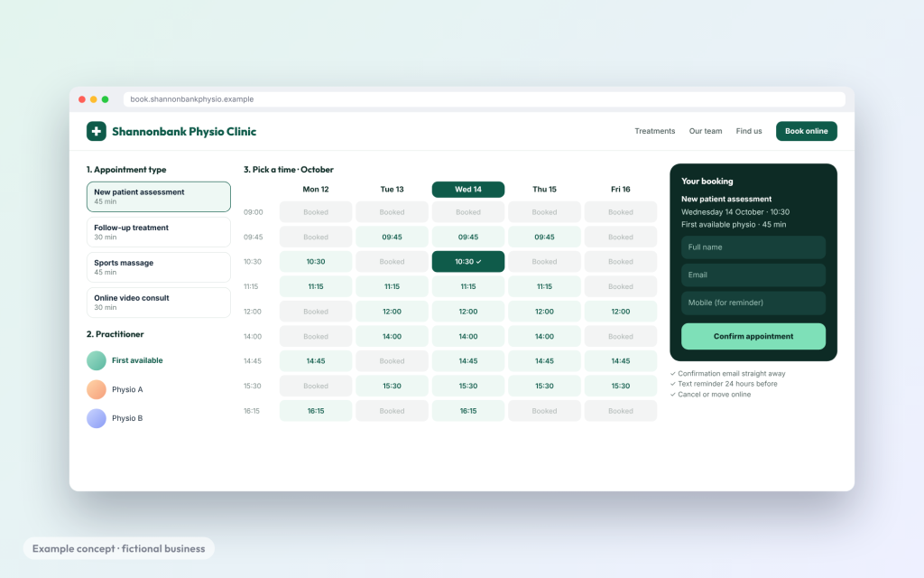Select Follow-up treatment 30 min option

(x=159, y=232)
